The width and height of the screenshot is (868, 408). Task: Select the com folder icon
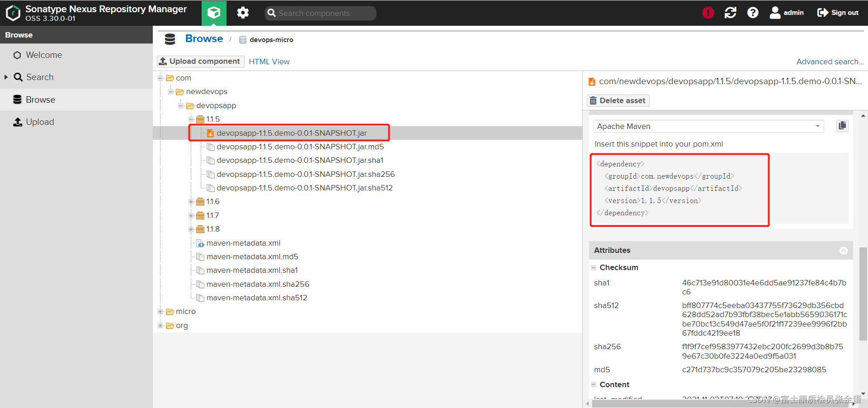pos(170,78)
